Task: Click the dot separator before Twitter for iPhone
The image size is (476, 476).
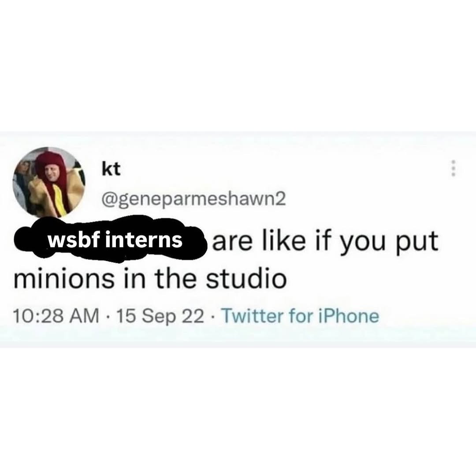Action: [213, 316]
